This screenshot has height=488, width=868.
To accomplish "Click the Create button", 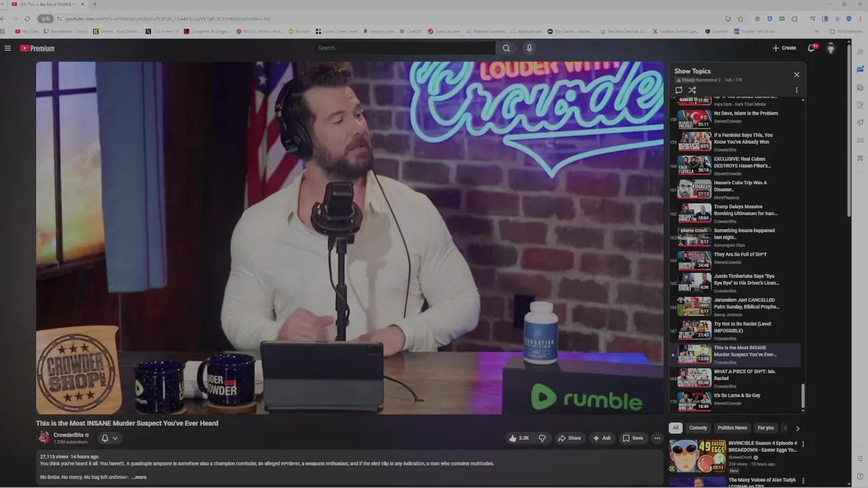I will [x=785, y=48].
